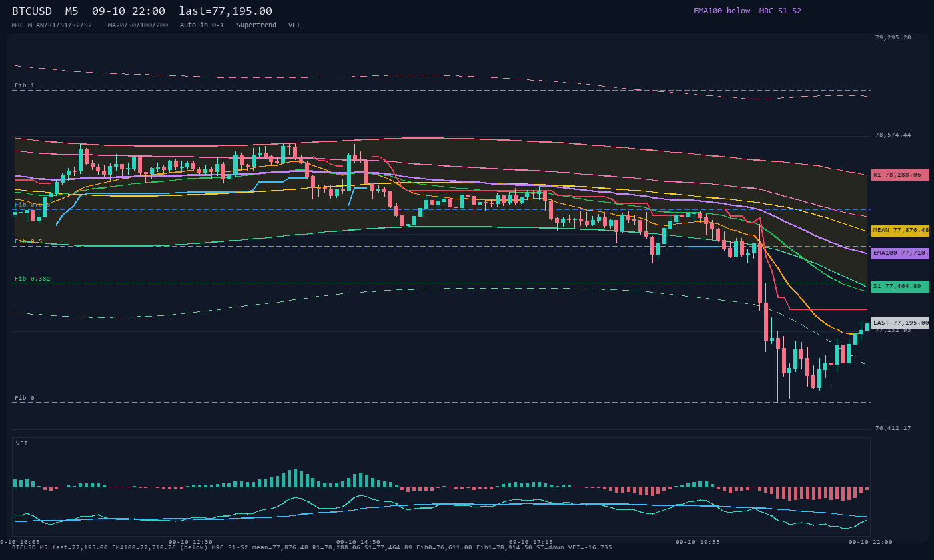Click the purple EMA100 price tag
Image resolution: width=934 pixels, height=560 pixels.
click(900, 253)
